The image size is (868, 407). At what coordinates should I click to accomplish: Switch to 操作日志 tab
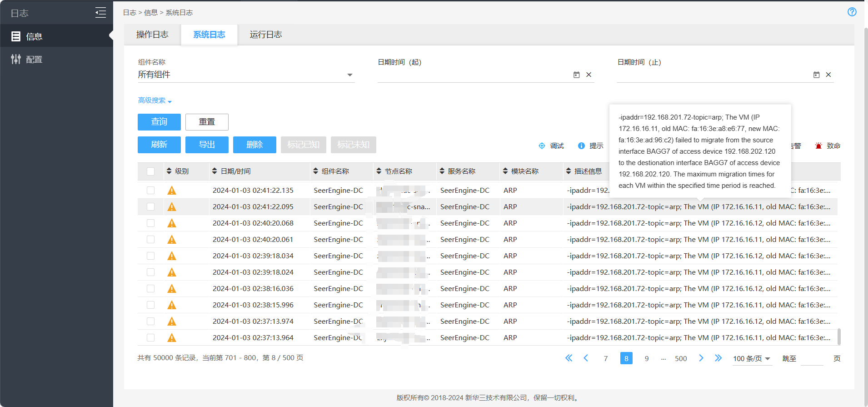[152, 35]
